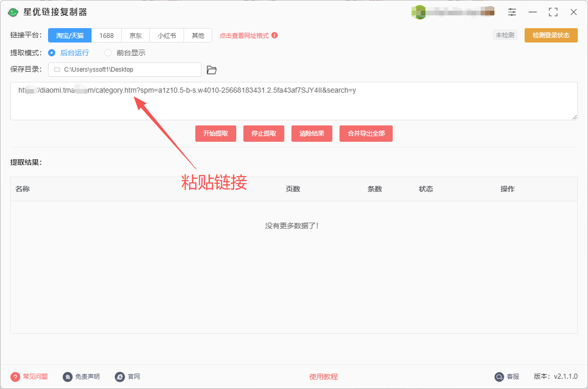Click the textarea resize grip corner

pos(575,118)
